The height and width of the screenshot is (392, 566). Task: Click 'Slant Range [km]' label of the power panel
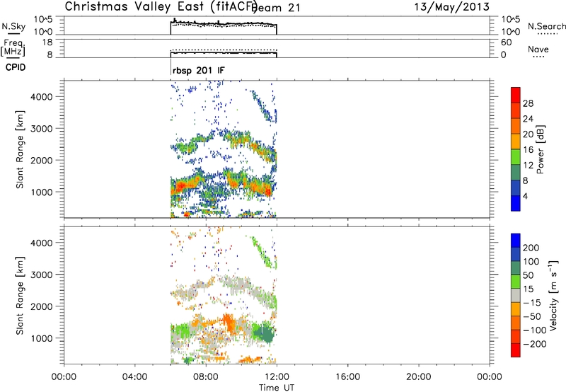coord(20,149)
